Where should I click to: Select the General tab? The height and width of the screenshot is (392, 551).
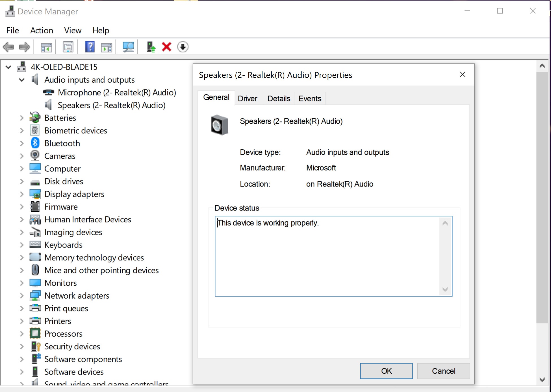click(216, 97)
